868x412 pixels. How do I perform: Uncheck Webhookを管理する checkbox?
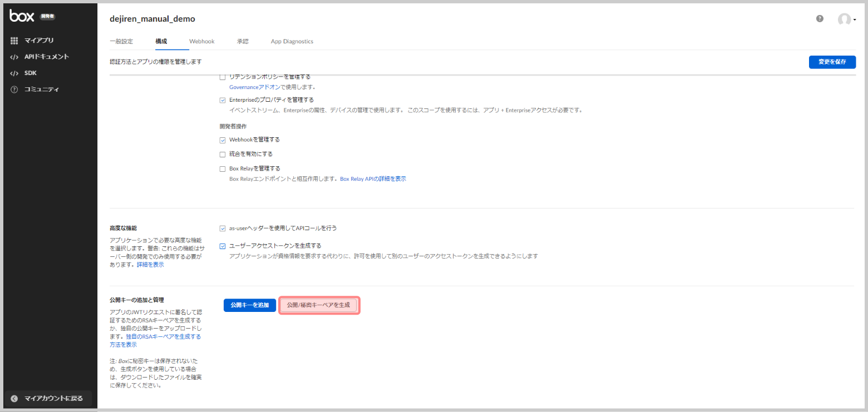coord(223,140)
